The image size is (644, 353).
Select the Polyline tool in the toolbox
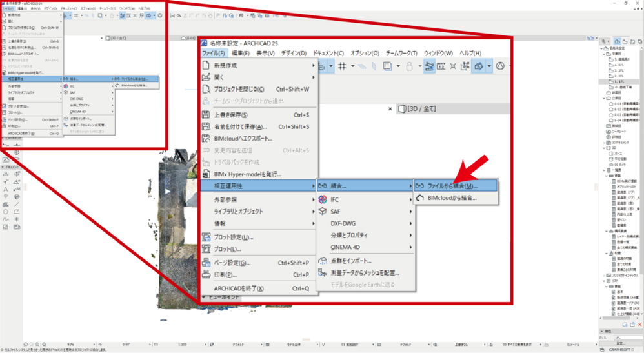click(17, 212)
